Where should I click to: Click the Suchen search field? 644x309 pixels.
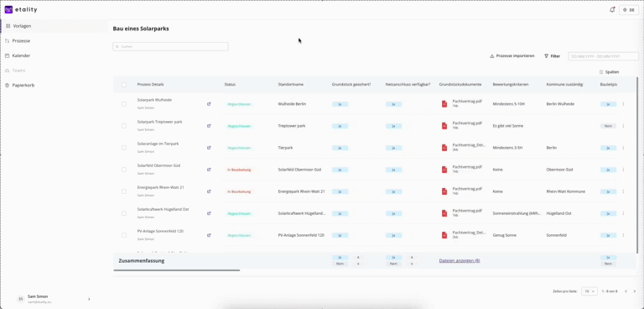(x=170, y=47)
